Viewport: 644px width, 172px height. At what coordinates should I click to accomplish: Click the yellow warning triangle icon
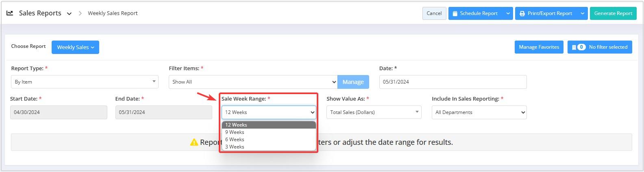[194, 142]
